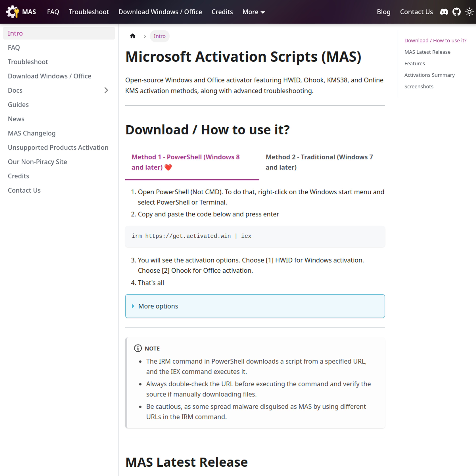Open Our Non-Piracy Site sidebar link
The height and width of the screenshot is (476, 476).
tap(59, 162)
